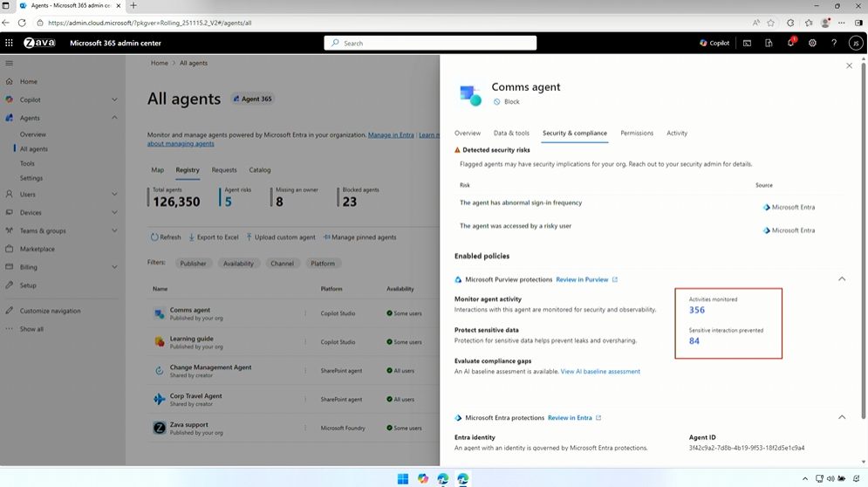The width and height of the screenshot is (868, 487).
Task: Open the settings gear in header
Action: pos(812,43)
